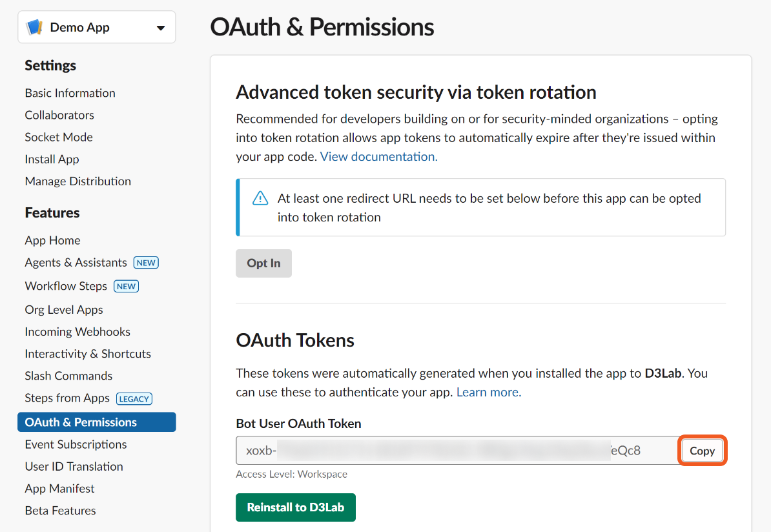Click Learn more about OAuth tokens
The height and width of the screenshot is (532, 771).
tap(488, 392)
